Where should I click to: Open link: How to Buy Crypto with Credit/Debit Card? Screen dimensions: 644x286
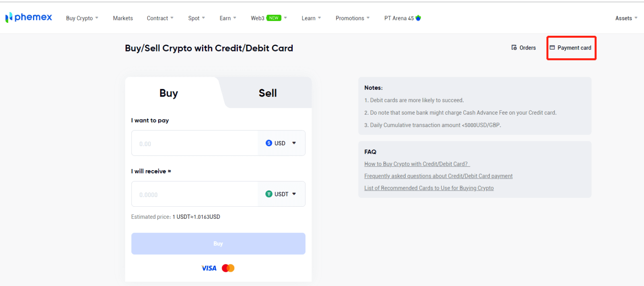click(416, 164)
